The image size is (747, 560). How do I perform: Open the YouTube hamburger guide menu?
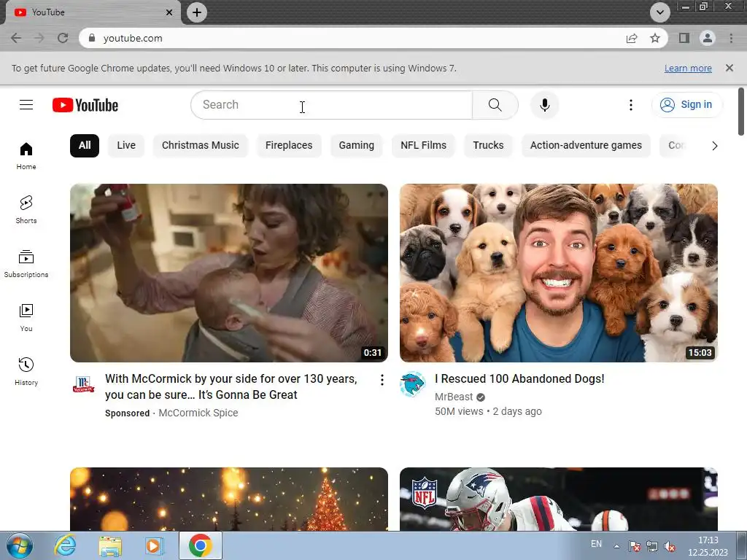click(x=26, y=105)
